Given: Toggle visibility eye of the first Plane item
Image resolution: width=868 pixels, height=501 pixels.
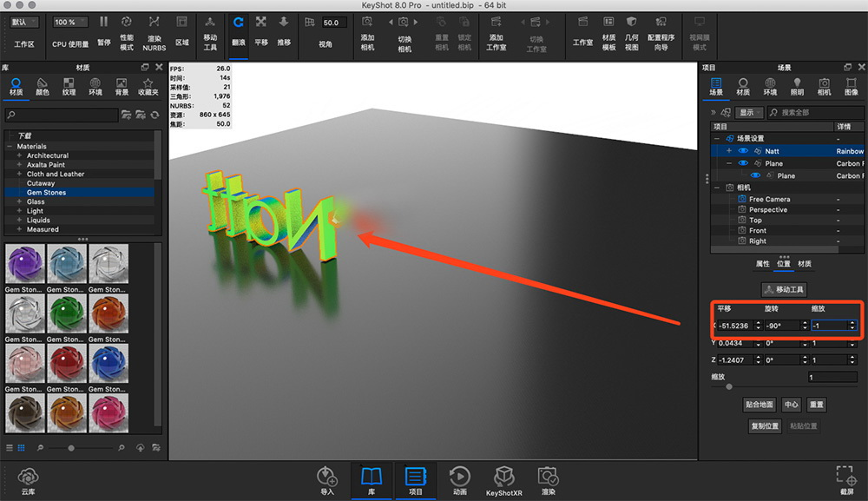Looking at the screenshot, I should pos(743,163).
